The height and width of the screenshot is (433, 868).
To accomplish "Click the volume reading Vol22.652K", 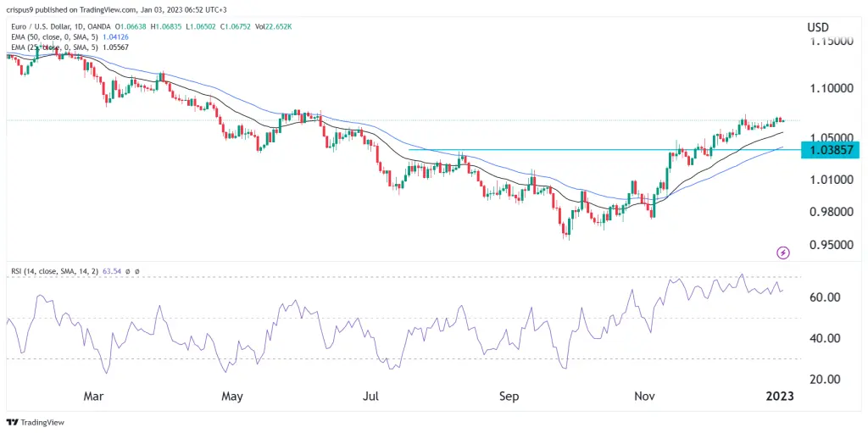I will pos(274,26).
